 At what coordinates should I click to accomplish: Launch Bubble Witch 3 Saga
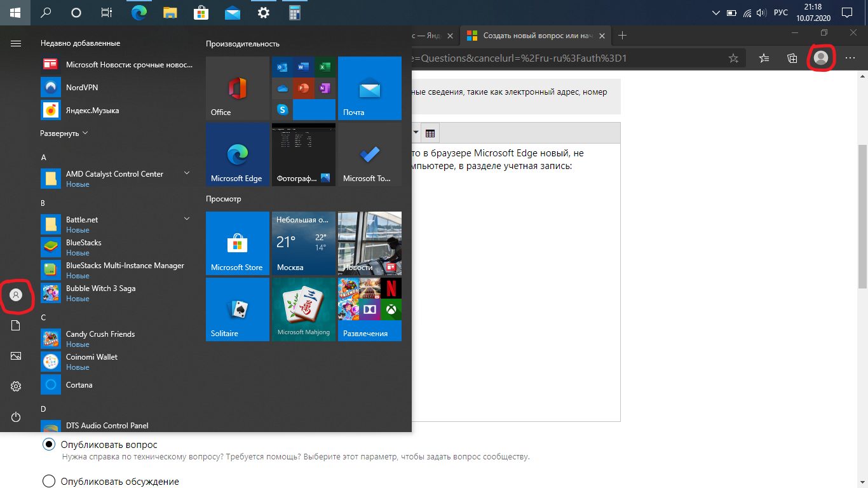tap(117, 293)
